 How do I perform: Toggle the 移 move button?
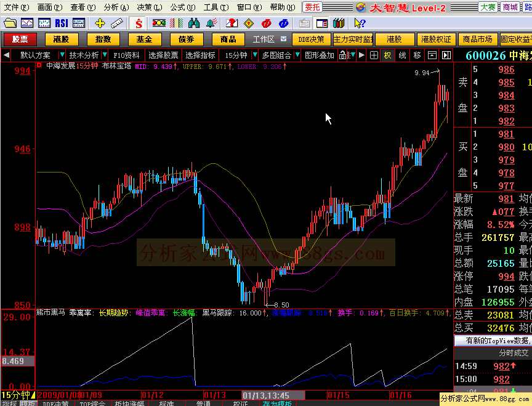click(x=417, y=55)
